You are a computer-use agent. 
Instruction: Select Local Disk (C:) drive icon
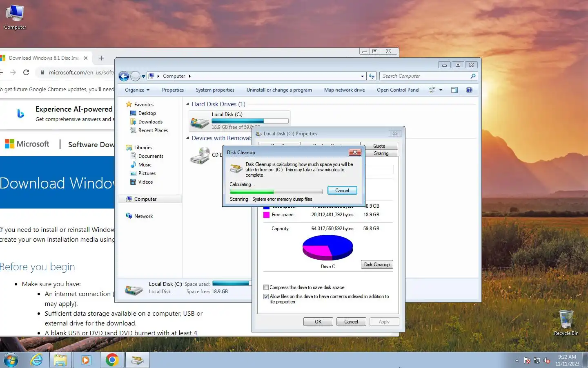pyautogui.click(x=200, y=122)
